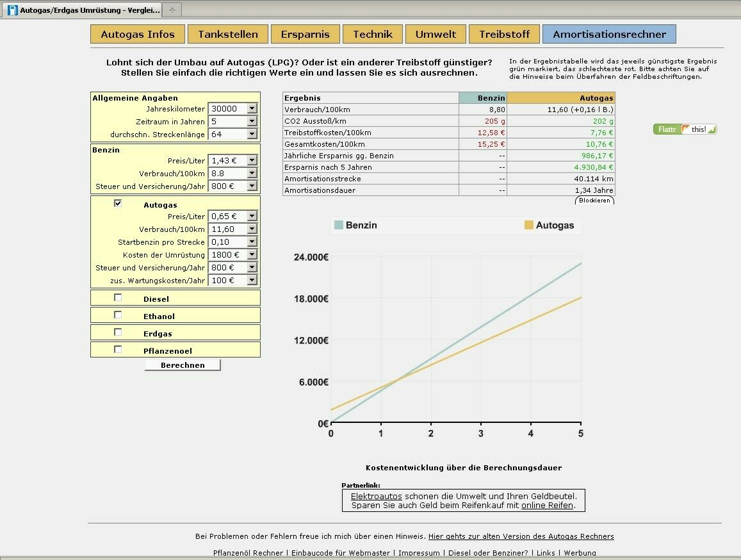Viewport: 741px width, 560px height.
Task: Click the 40.114 km Amortisationsstrecke value
Action: point(594,179)
